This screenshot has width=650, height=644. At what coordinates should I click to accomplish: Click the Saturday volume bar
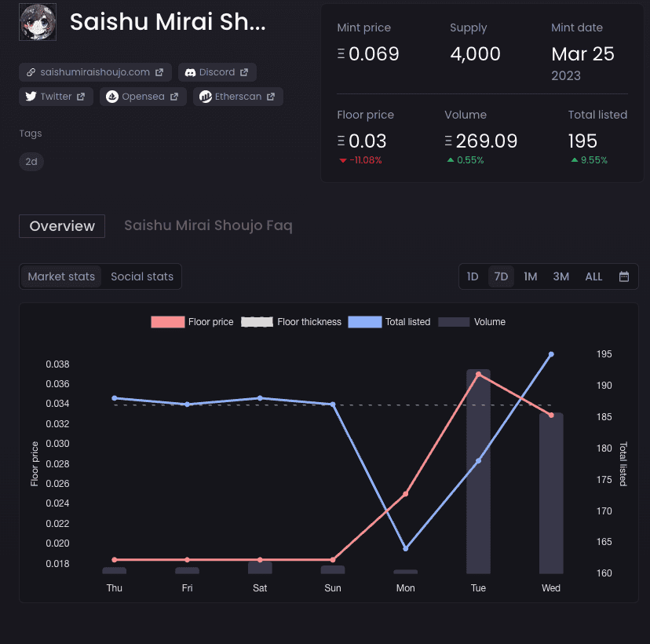point(260,568)
